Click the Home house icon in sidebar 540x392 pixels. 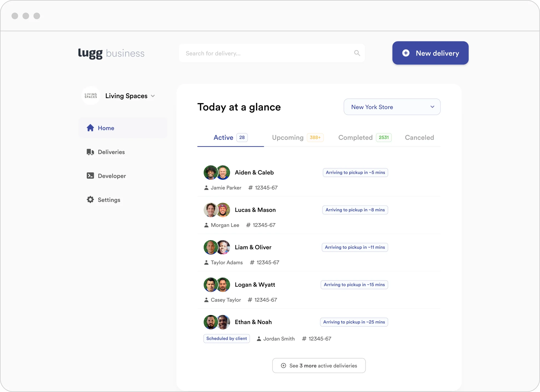point(90,128)
